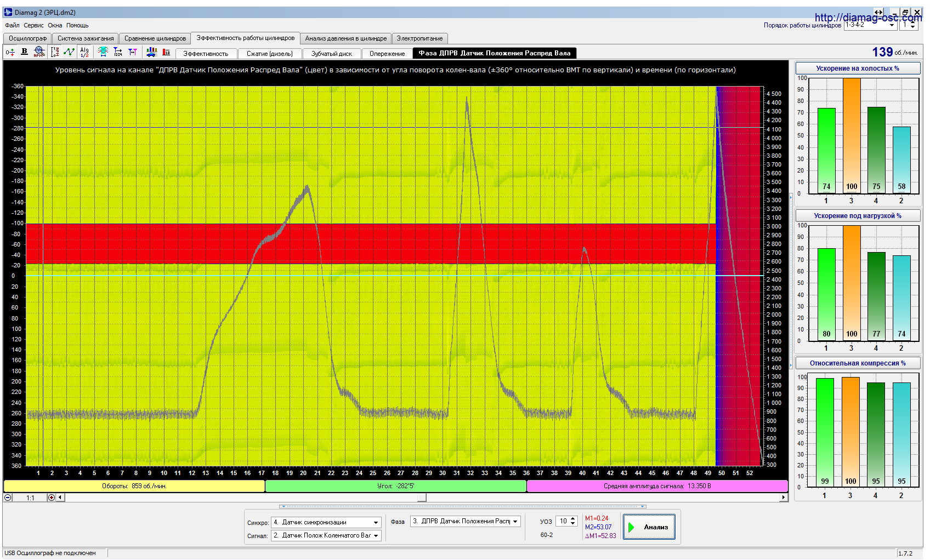Click the Обороты 859 об./мин status field
Viewport: 930px width, 560px height.
coord(134,486)
